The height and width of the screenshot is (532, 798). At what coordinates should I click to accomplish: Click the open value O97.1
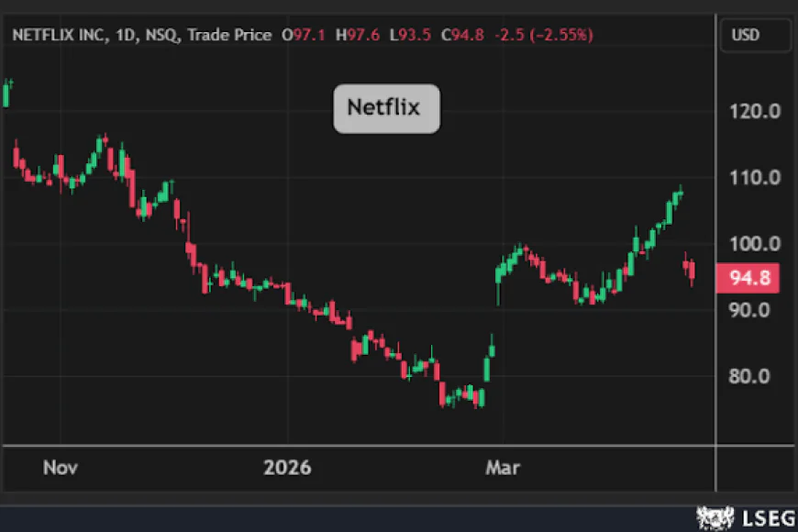pyautogui.click(x=304, y=35)
